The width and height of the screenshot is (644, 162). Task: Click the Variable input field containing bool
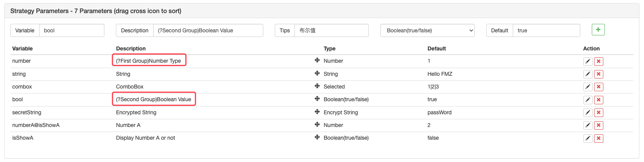(71, 30)
